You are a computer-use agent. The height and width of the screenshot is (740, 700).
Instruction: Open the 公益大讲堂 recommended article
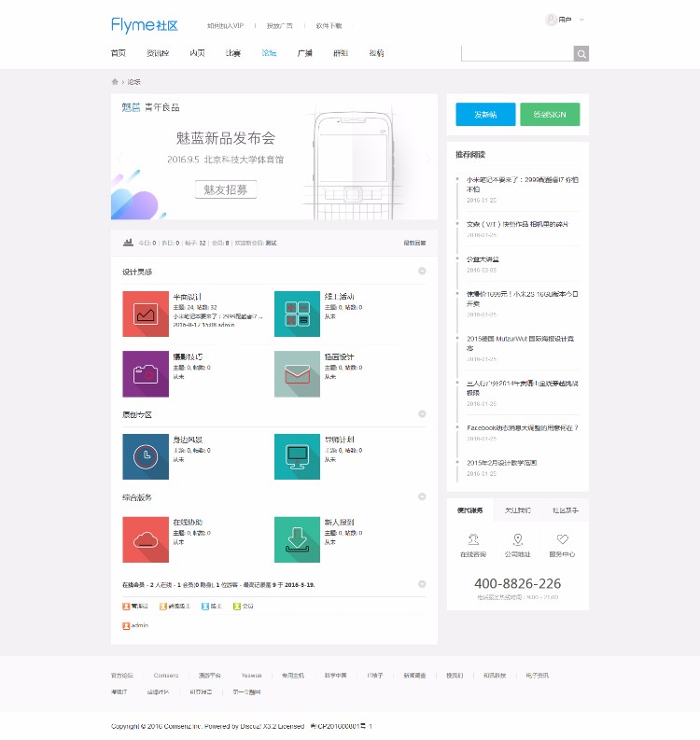(483, 259)
